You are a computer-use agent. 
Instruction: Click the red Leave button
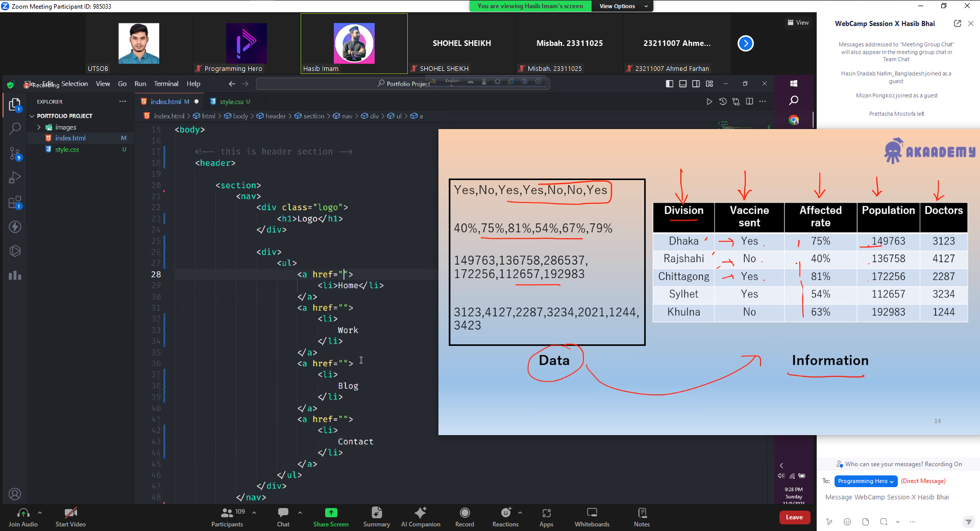point(794,517)
